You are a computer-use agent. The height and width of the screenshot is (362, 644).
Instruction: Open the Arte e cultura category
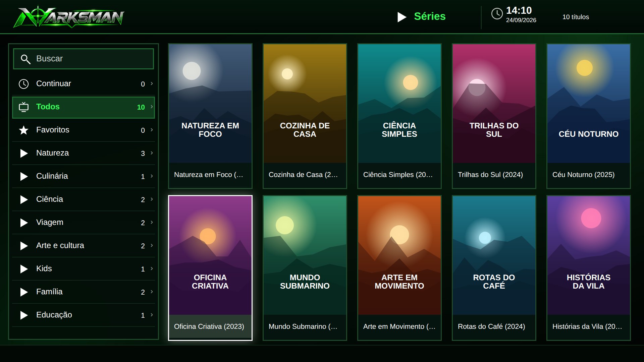[84, 246]
